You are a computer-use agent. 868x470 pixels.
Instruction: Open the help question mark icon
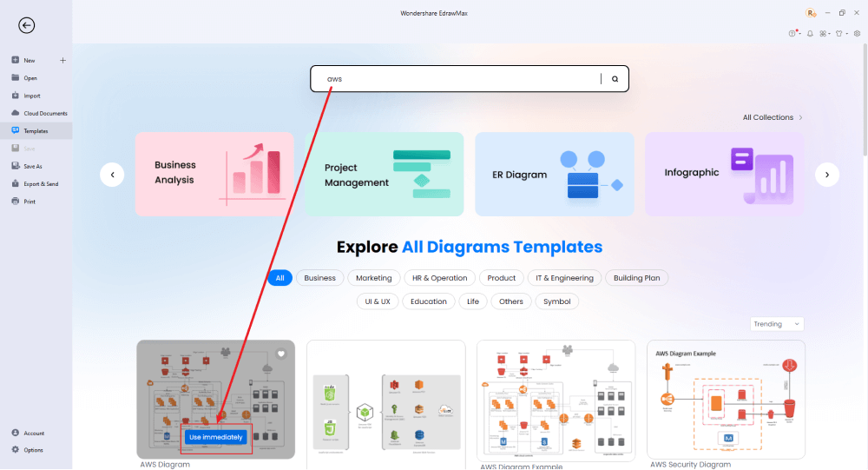click(792, 34)
